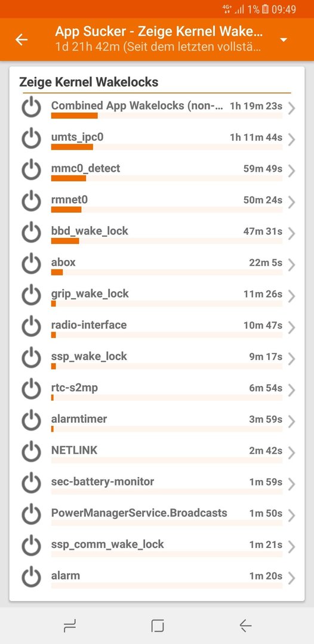Open bbd_wake_lock entry
The width and height of the screenshot is (314, 644).
click(x=157, y=234)
